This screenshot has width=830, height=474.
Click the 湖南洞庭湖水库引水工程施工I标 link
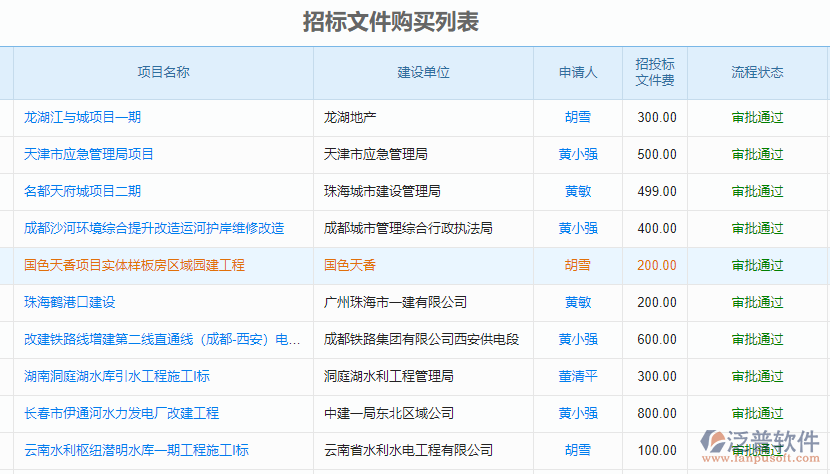(x=117, y=376)
